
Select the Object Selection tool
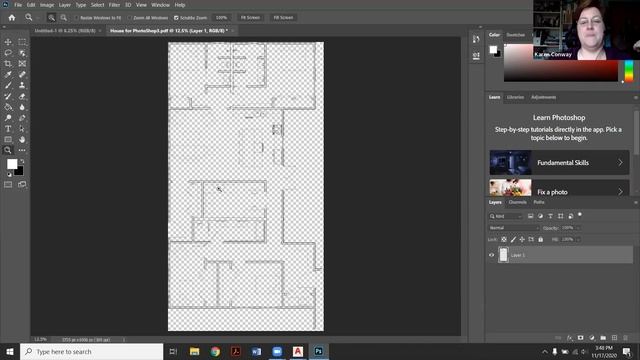pos(22,53)
